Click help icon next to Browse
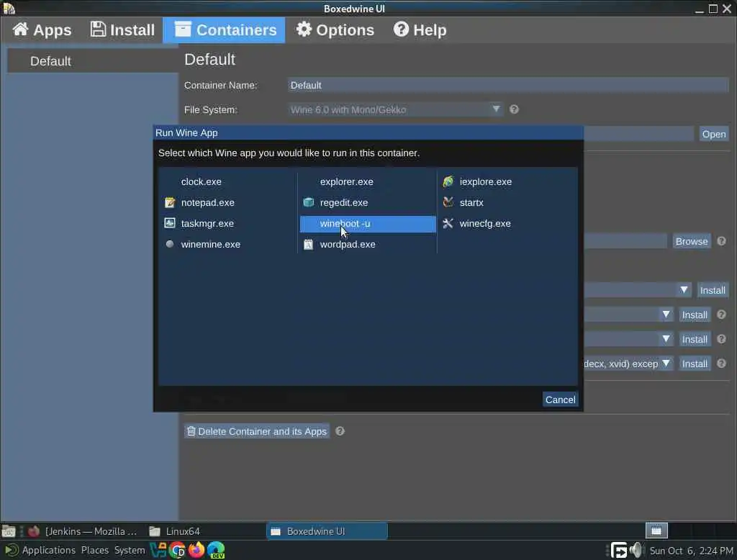Screen dimensions: 737x560 721,241
